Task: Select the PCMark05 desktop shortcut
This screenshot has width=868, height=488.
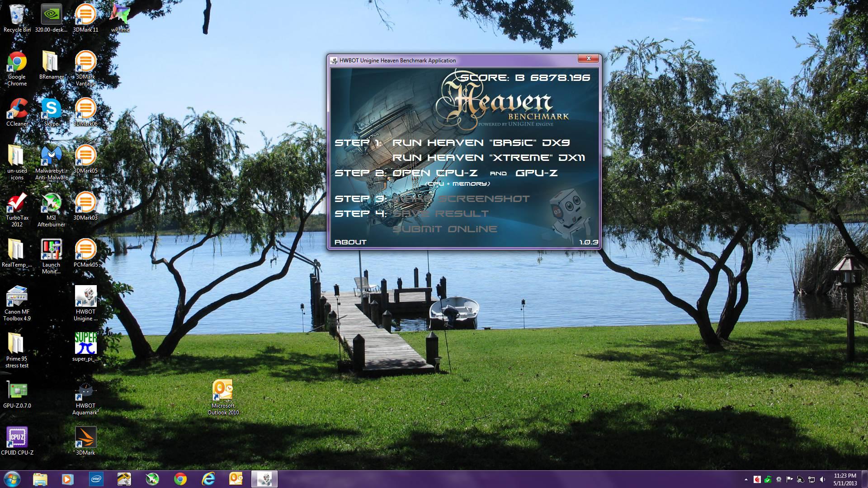Action: [85, 253]
